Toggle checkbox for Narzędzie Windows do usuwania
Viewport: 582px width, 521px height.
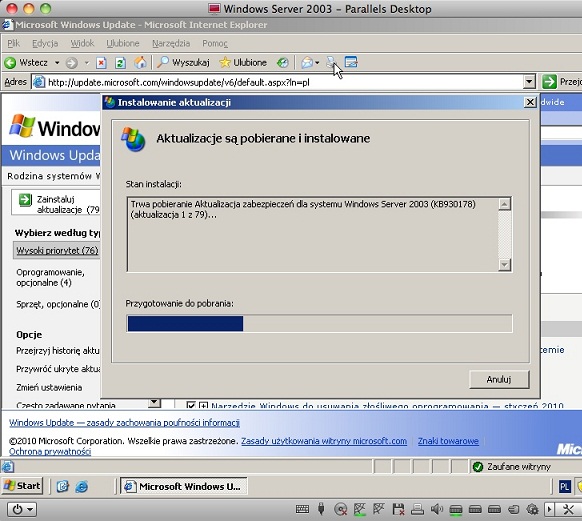click(191, 405)
